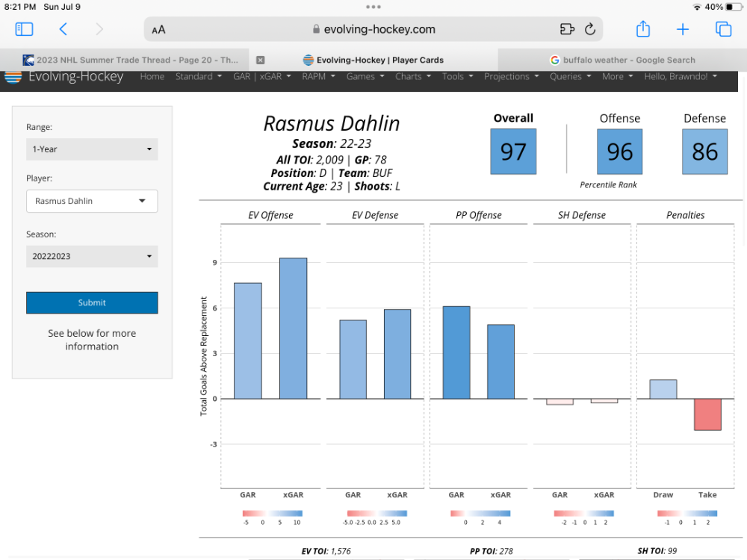747x560 pixels.
Task: Switch to 2023 NHL Summer Trade Thread tab
Action: click(125, 60)
